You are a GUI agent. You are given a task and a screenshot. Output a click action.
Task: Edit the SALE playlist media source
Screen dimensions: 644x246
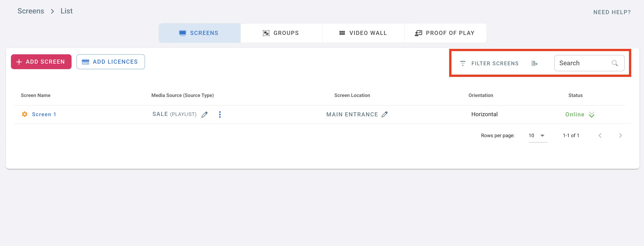[x=204, y=114]
